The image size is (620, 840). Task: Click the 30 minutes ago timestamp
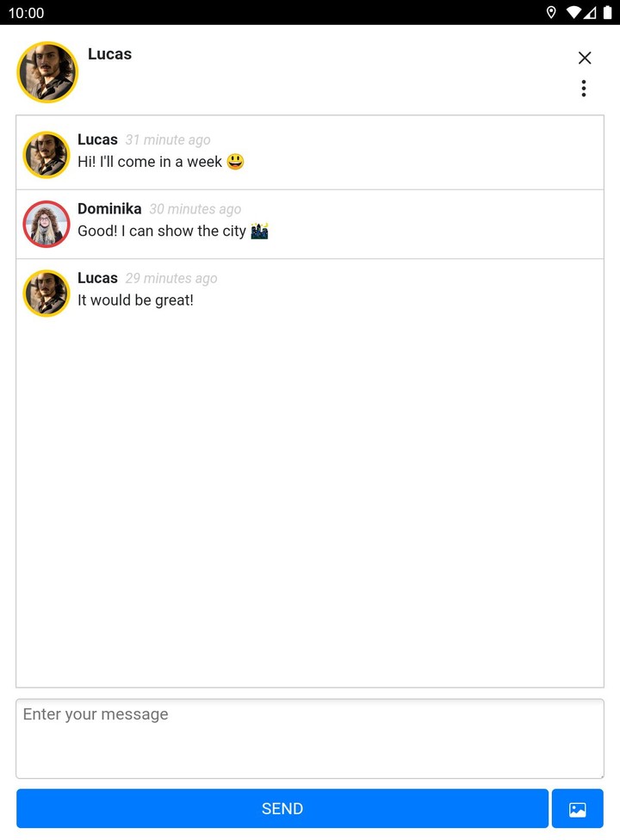click(x=195, y=209)
